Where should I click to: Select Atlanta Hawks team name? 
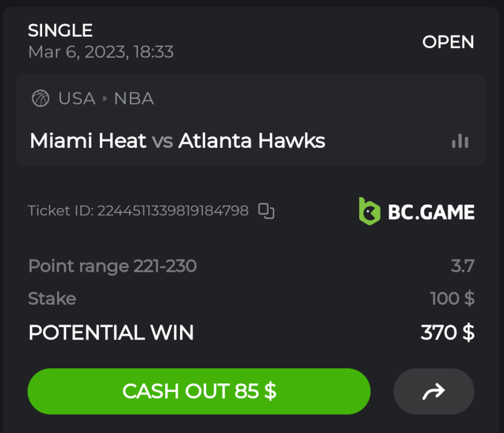coord(252,141)
